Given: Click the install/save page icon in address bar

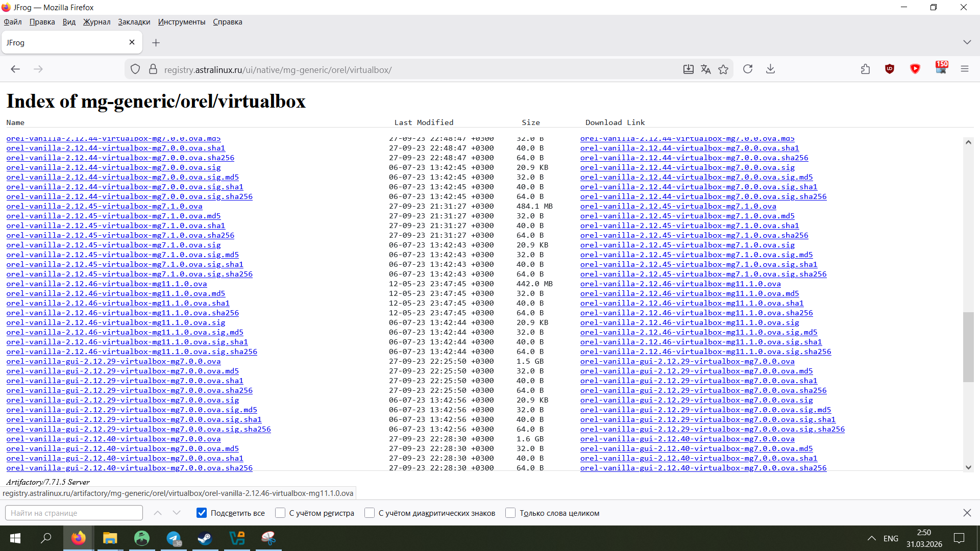Looking at the screenshot, I should pos(689,69).
